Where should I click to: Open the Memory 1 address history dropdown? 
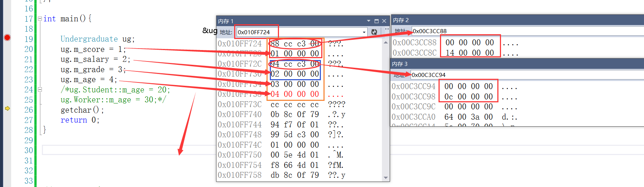point(364,32)
